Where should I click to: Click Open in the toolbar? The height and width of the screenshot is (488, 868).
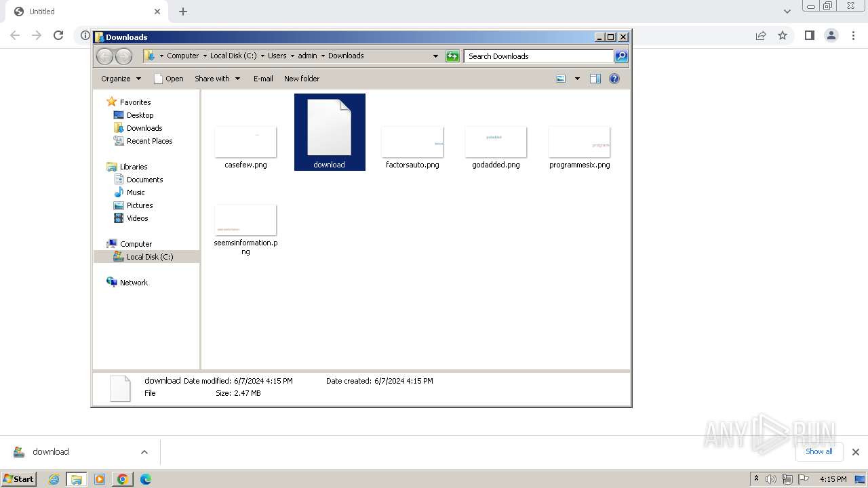169,79
